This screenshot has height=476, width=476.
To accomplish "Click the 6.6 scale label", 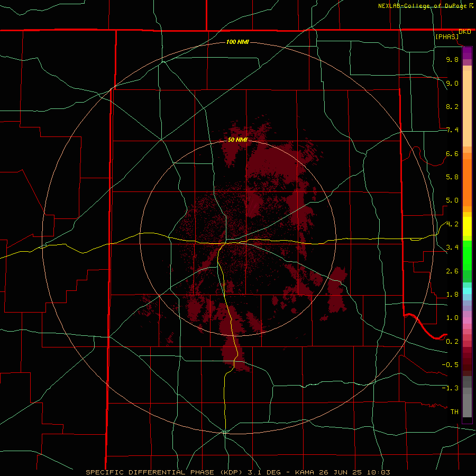I will [x=452, y=153].
